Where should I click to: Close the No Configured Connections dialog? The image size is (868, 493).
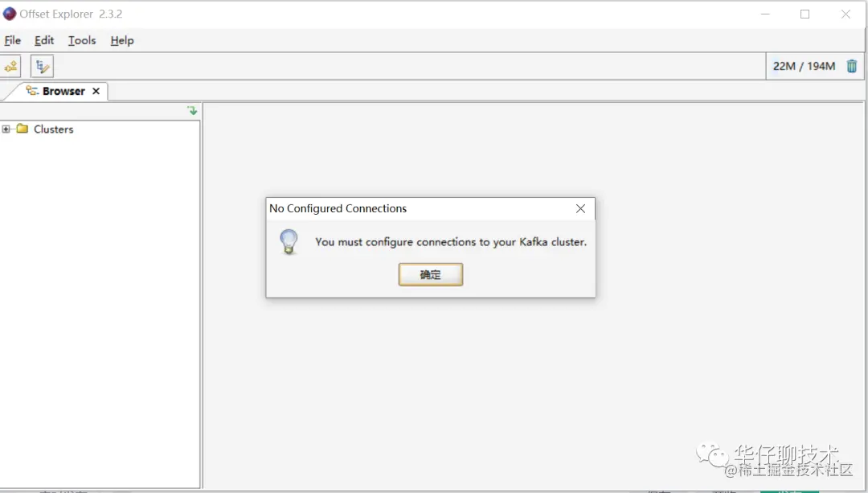pyautogui.click(x=580, y=209)
